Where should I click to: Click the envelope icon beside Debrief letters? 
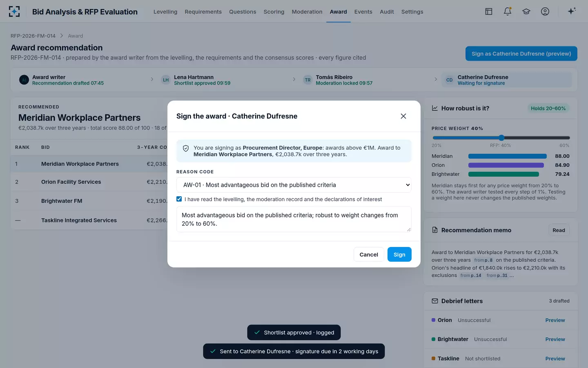pyautogui.click(x=435, y=301)
